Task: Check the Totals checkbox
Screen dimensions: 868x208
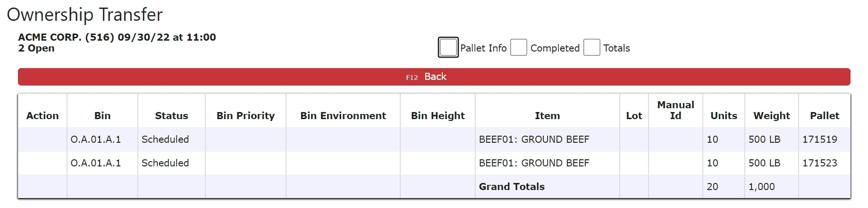Action: tap(591, 47)
